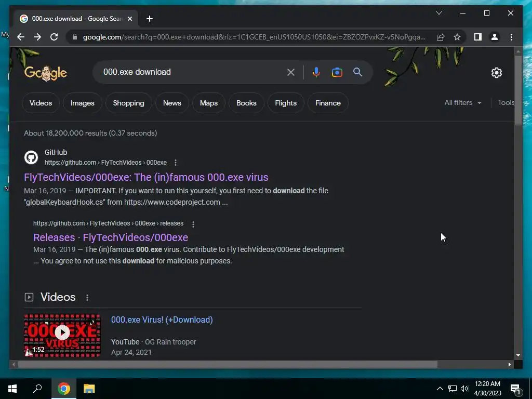Switch to Flights results

point(286,103)
